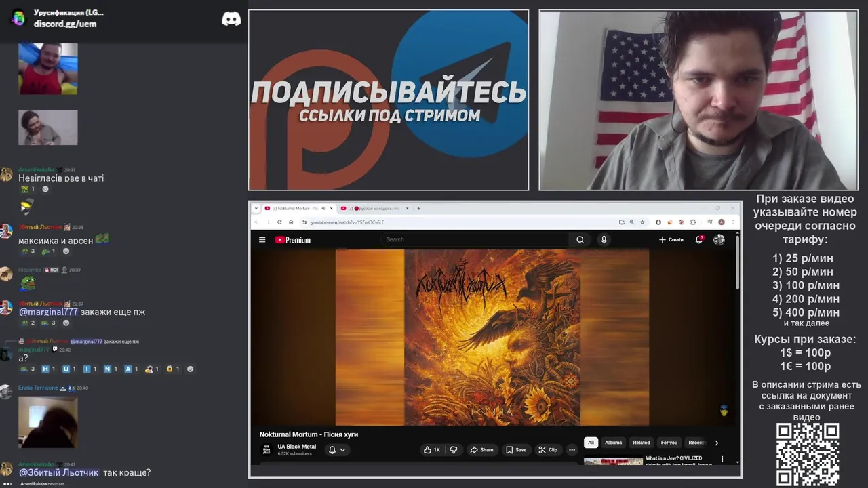Open the zoom magnifier in address bar
The width and height of the screenshot is (868, 488).
[x=631, y=222]
